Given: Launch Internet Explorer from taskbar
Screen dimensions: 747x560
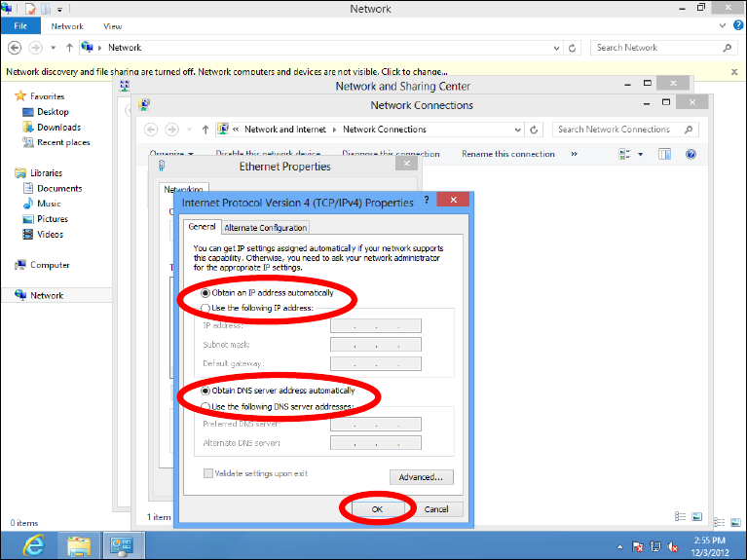Looking at the screenshot, I should (33, 545).
